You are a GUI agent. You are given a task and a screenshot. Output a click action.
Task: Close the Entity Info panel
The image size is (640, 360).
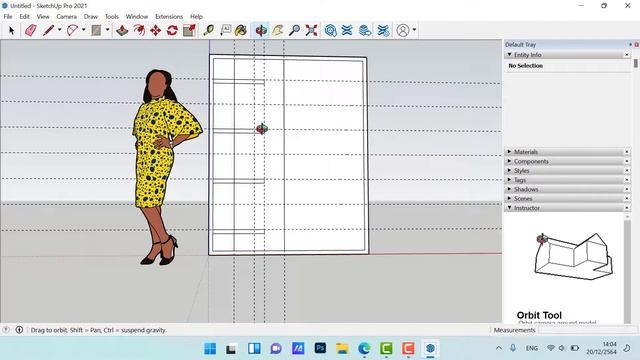(627, 54)
